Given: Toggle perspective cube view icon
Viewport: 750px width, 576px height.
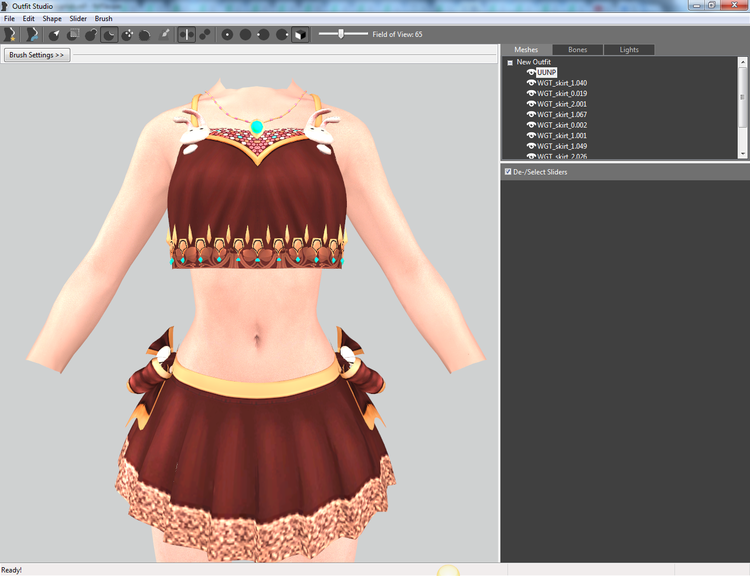Looking at the screenshot, I should (x=300, y=34).
